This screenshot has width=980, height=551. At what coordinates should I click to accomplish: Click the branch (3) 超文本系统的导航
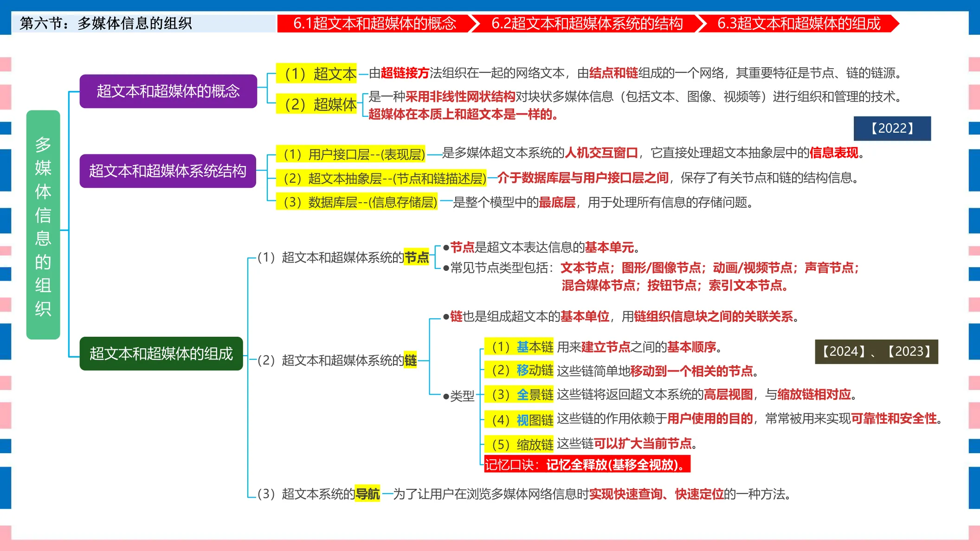click(x=318, y=494)
